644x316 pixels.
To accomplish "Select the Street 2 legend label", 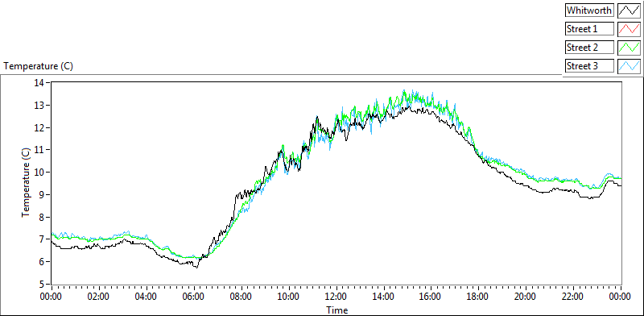I will coord(589,48).
